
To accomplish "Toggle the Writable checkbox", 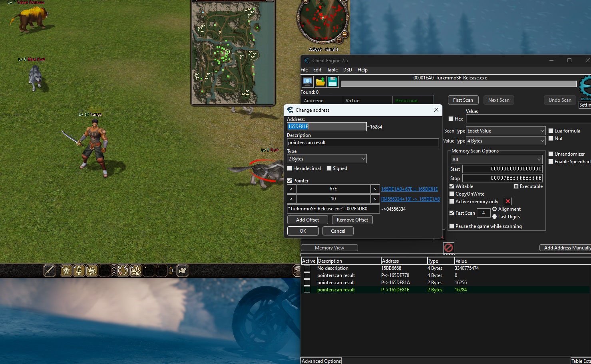I will (x=452, y=186).
